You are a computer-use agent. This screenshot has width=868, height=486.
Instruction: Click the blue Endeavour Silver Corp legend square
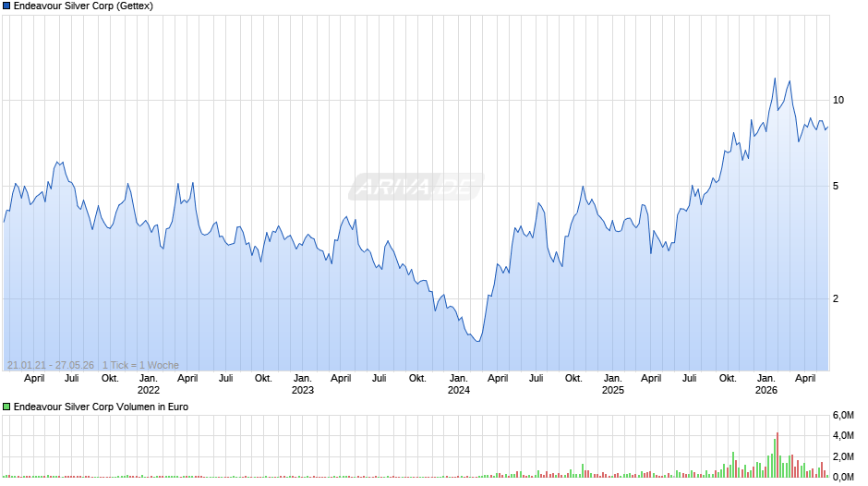tap(6, 6)
